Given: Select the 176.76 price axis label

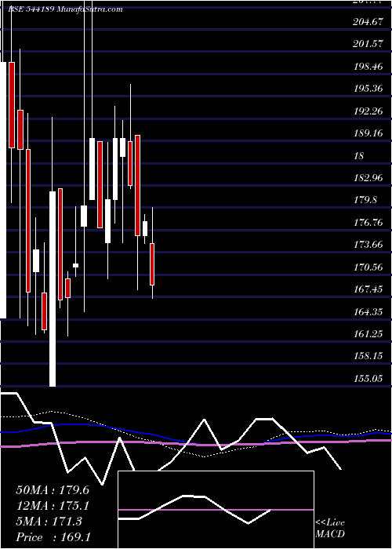Looking at the screenshot, I should click(367, 222).
